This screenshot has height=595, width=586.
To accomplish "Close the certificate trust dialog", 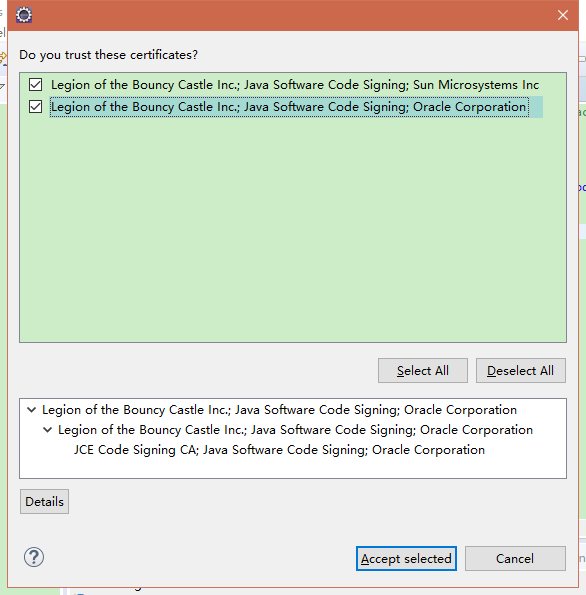I will click(562, 15).
